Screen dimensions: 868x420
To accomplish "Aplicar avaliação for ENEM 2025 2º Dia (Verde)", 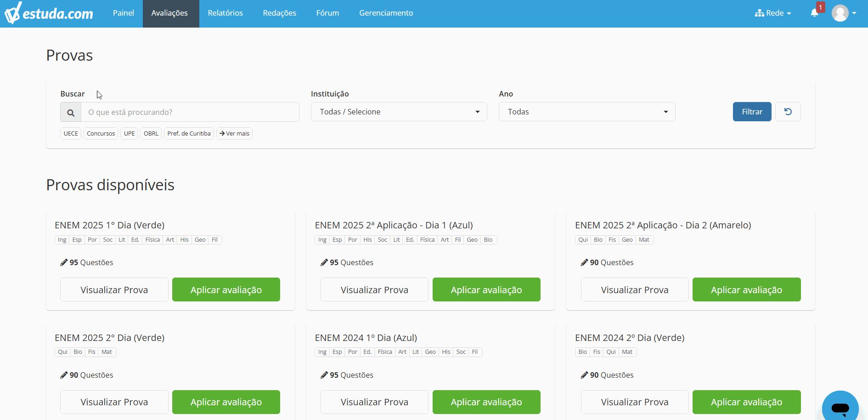I will point(226,402).
